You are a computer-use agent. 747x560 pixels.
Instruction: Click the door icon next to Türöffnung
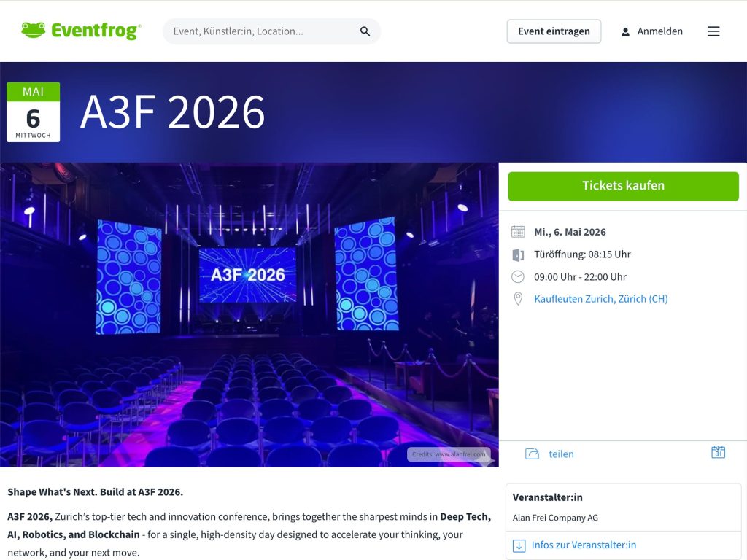(x=518, y=254)
